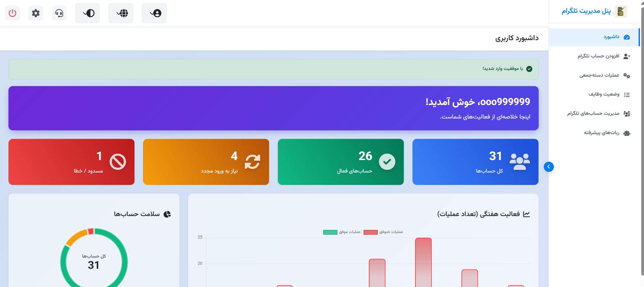Expand the user profile dropdown

coord(154,13)
